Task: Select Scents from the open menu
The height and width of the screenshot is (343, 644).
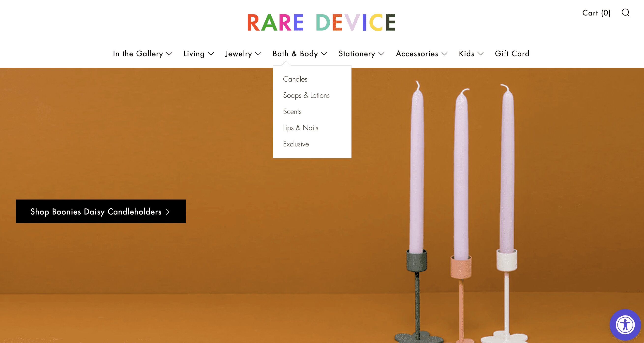Action: click(x=292, y=112)
